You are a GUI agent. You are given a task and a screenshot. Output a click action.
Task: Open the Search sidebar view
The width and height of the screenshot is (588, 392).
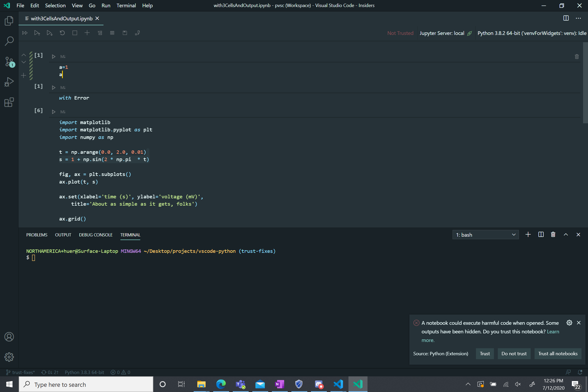pyautogui.click(x=9, y=41)
